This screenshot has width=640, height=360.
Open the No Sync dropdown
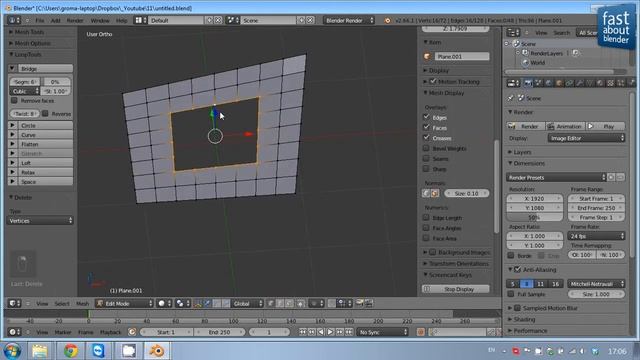click(383, 332)
